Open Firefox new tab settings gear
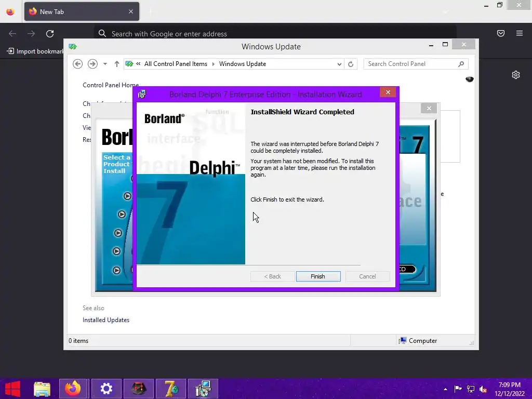Screen dimensions: 532x399 click(516, 75)
